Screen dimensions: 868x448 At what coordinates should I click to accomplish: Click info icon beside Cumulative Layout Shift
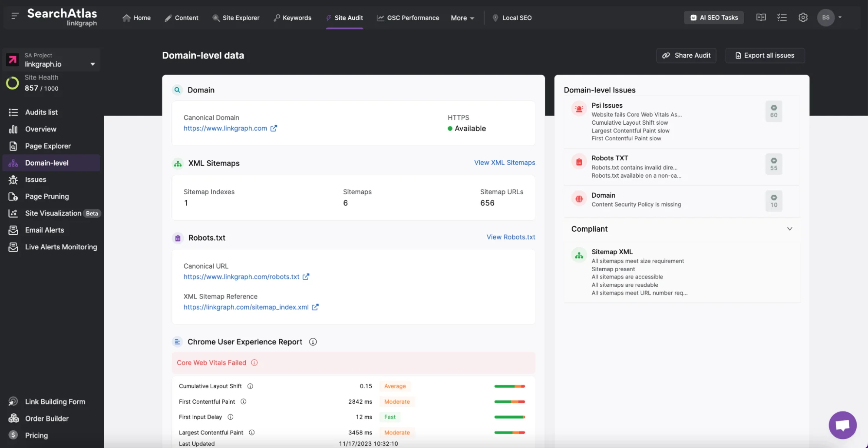pyautogui.click(x=250, y=386)
